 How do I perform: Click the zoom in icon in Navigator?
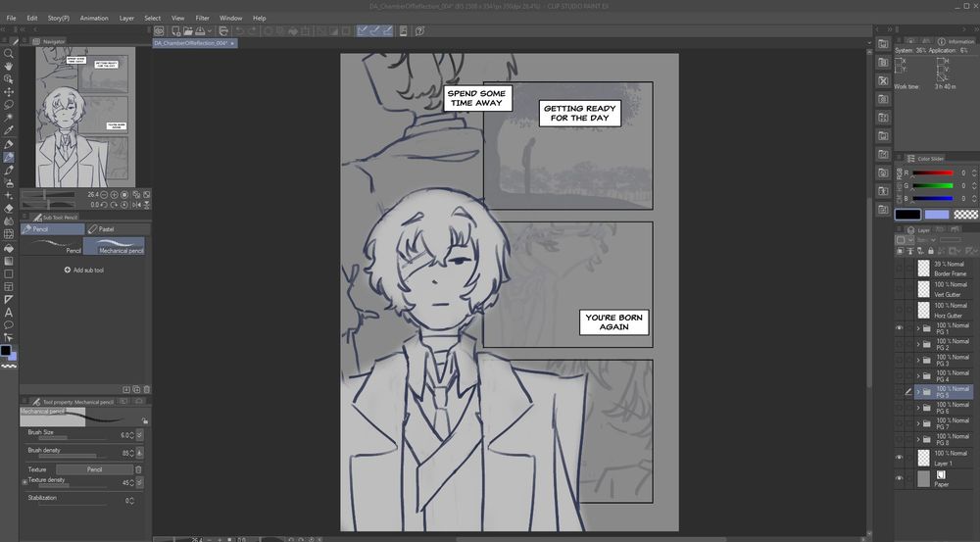click(x=115, y=195)
